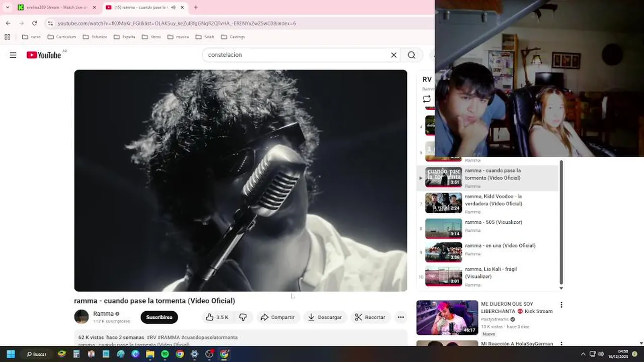Play 'ramma, Kidd Voodoo - la verdadera' from playlist
644x362 pixels.
(x=488, y=203)
